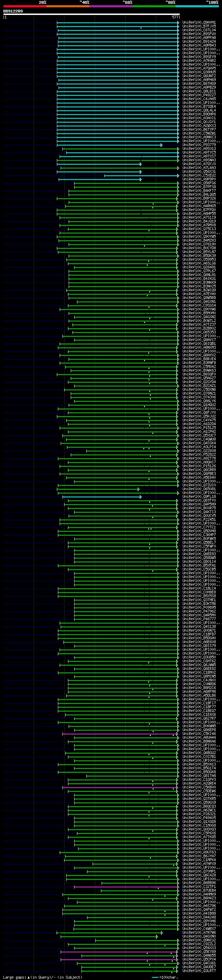Click the purple alignment bar for UniRef100_Q5CPX4

pos(119,959)
